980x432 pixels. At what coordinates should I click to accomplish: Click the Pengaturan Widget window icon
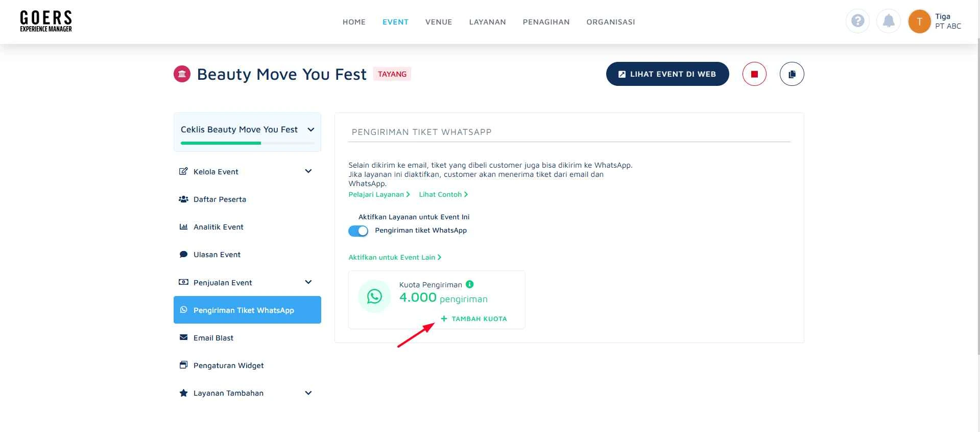[x=183, y=365]
